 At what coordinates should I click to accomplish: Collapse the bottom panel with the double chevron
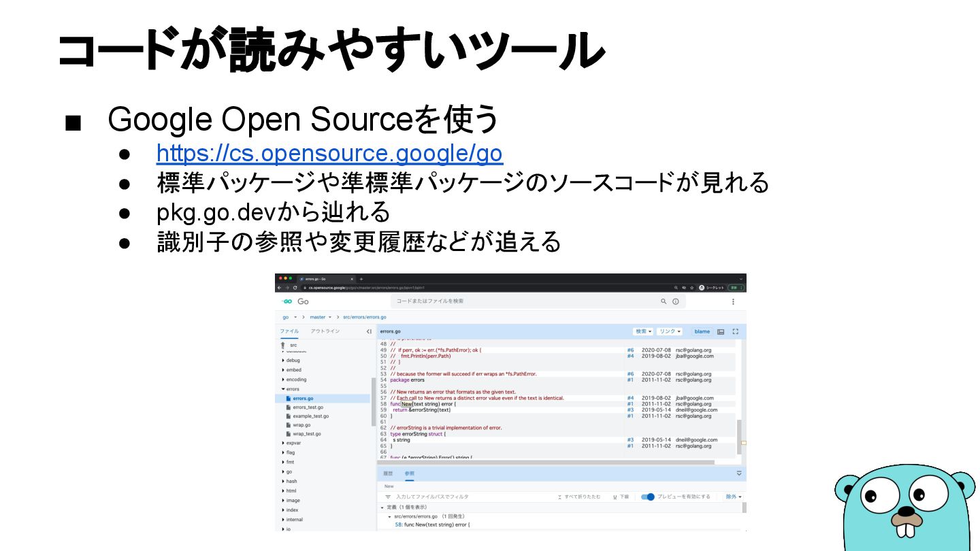739,473
